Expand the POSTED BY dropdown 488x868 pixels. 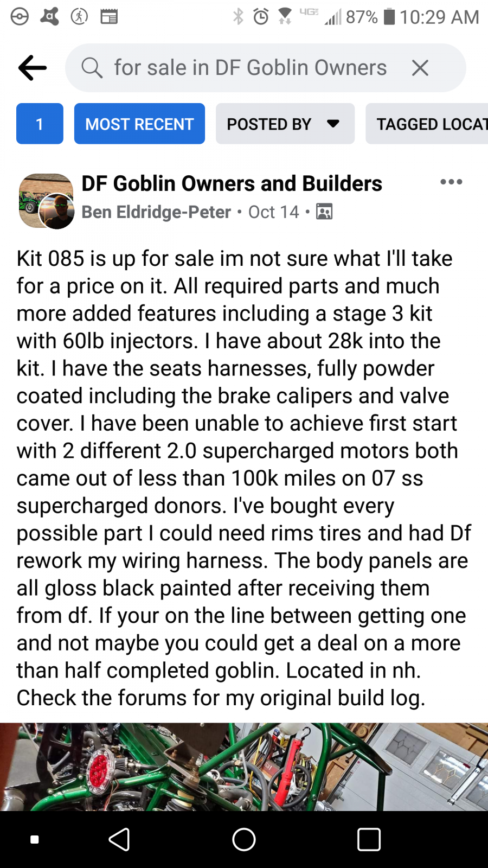click(285, 124)
